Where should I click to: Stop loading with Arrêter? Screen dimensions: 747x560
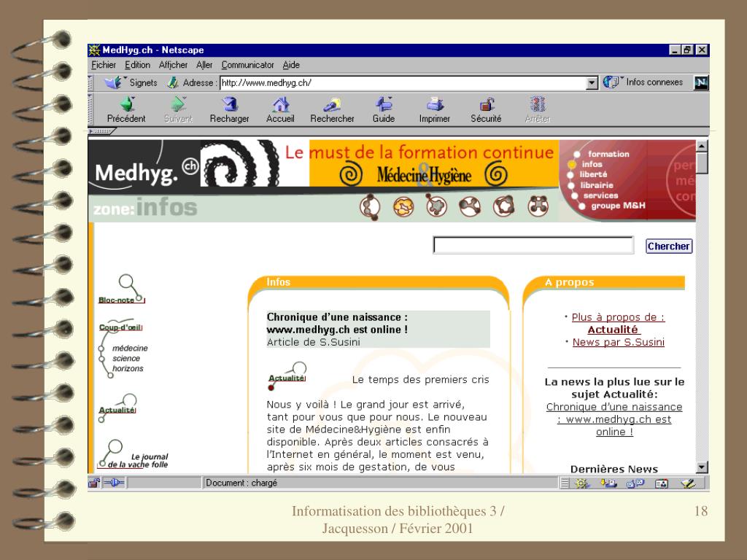pos(538,110)
